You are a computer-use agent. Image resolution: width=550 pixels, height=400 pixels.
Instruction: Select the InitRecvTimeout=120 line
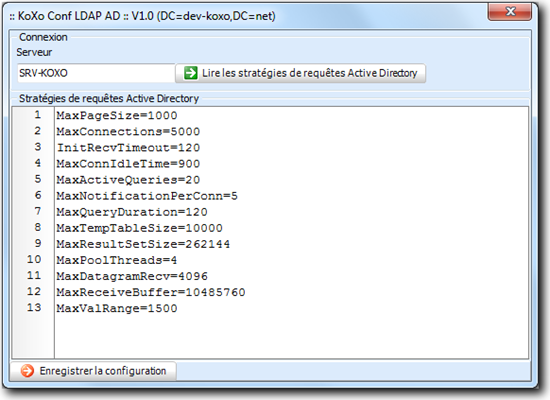128,148
